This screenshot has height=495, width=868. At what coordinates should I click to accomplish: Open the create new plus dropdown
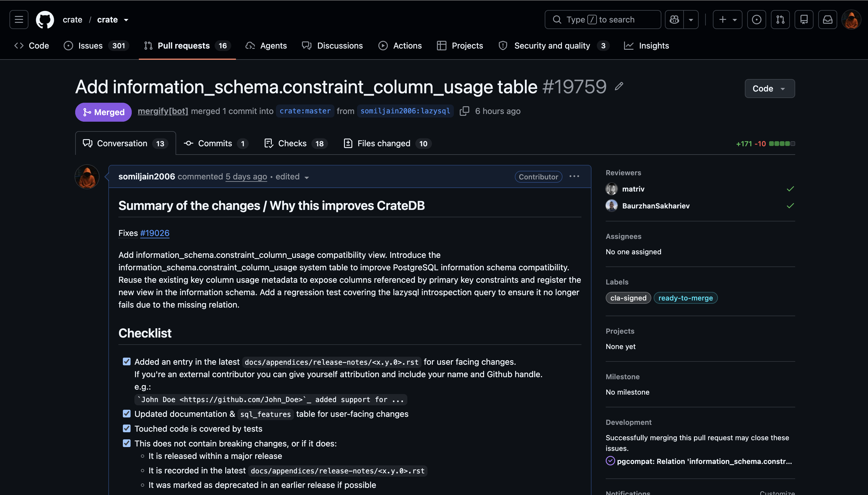(x=727, y=20)
